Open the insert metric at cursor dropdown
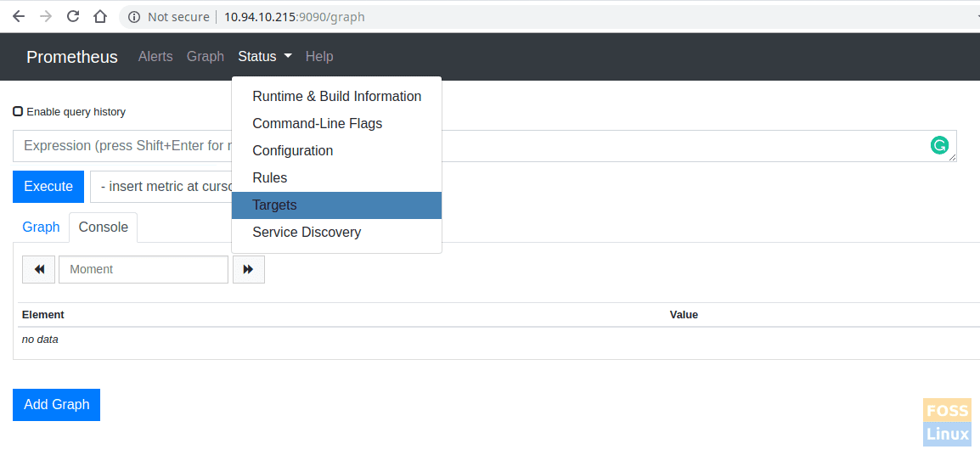 (161, 187)
